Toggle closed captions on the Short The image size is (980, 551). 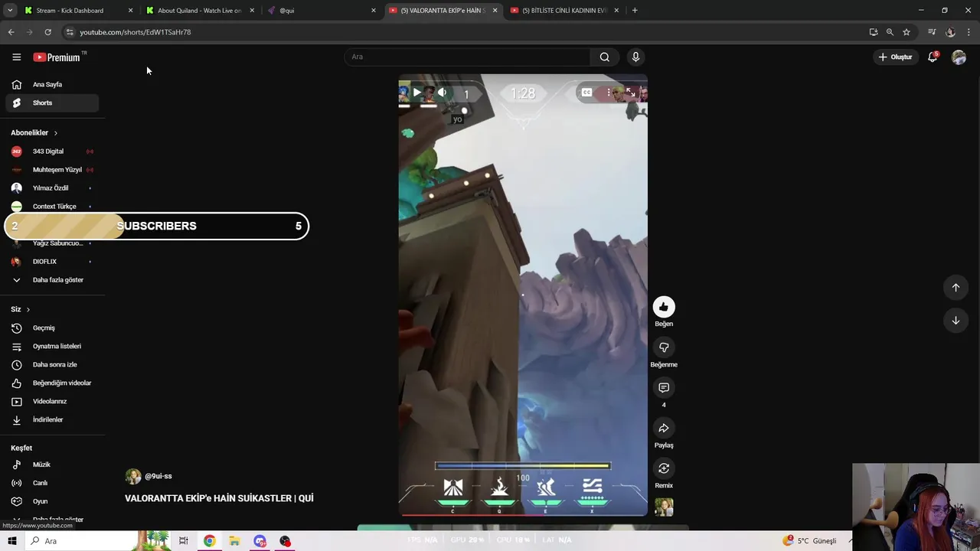(586, 93)
